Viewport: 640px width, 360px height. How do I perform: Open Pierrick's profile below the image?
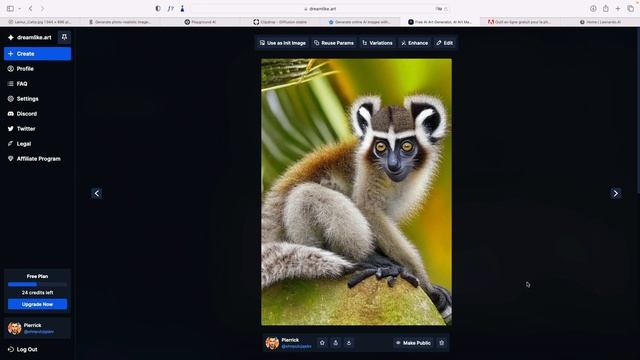click(x=289, y=343)
